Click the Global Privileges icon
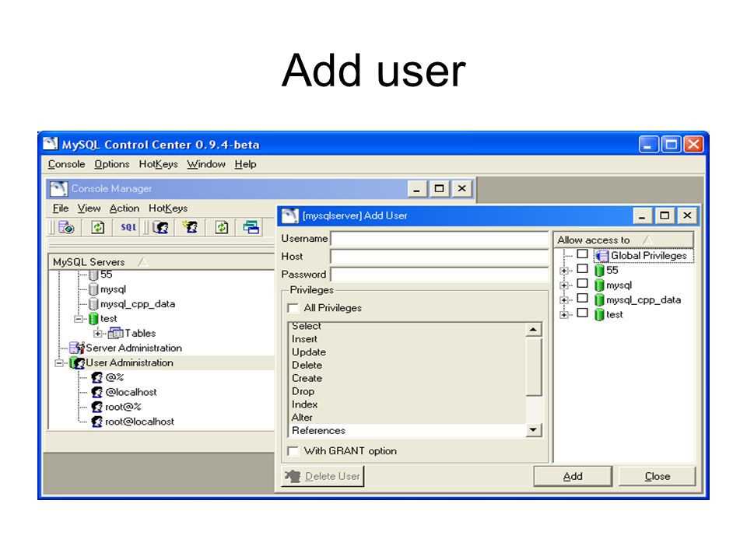 coord(602,256)
